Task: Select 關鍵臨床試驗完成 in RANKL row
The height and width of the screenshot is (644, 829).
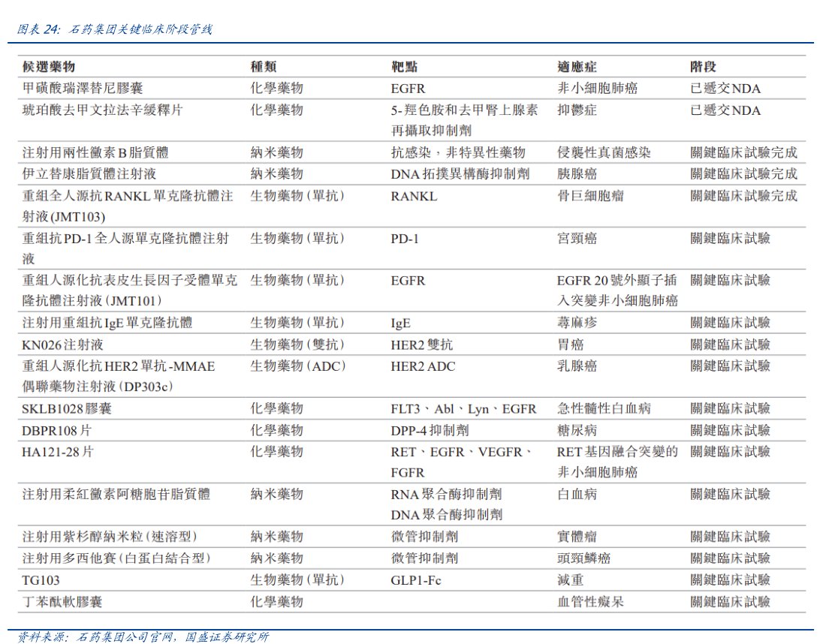Action: coord(744,196)
